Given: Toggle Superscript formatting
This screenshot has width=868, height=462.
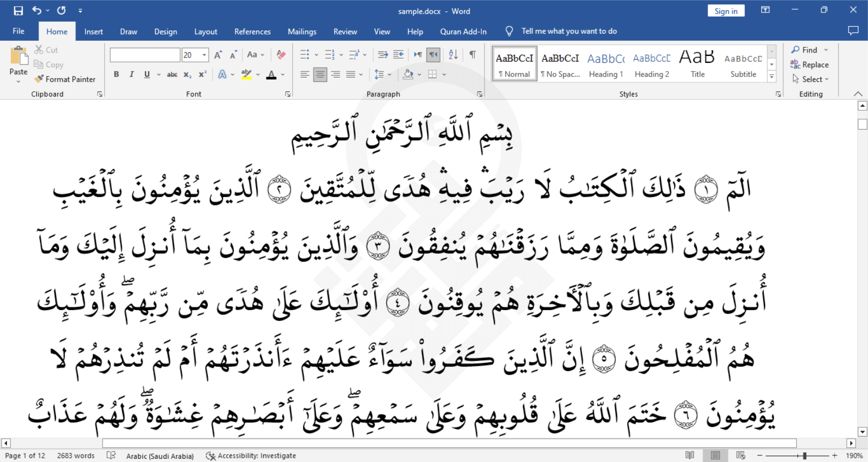Looking at the screenshot, I should click(x=202, y=74).
